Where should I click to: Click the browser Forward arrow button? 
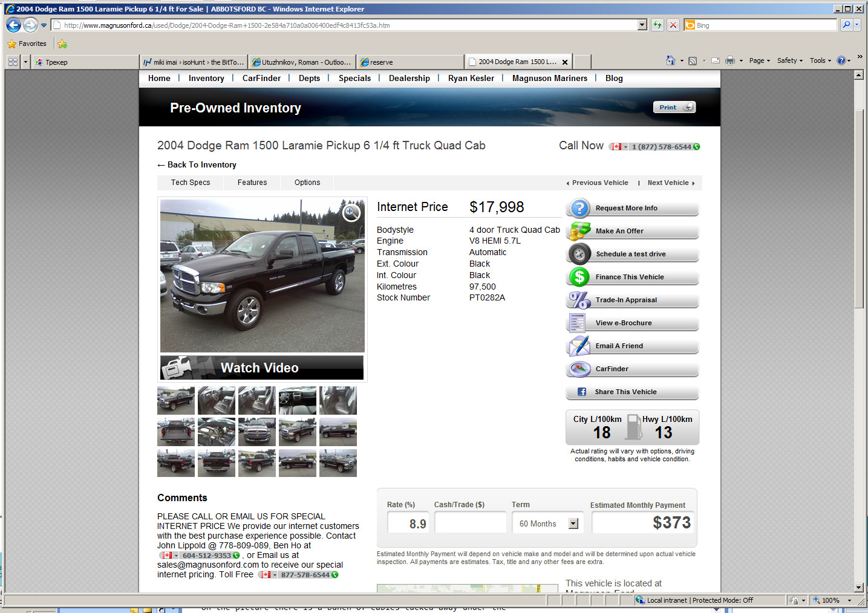[x=30, y=25]
